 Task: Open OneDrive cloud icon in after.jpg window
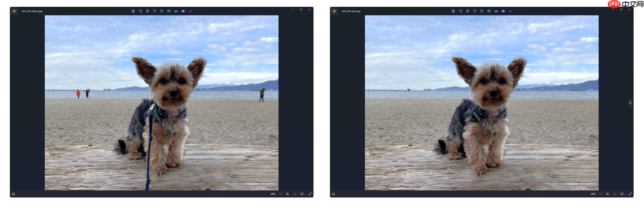pyautogui.click(x=496, y=11)
